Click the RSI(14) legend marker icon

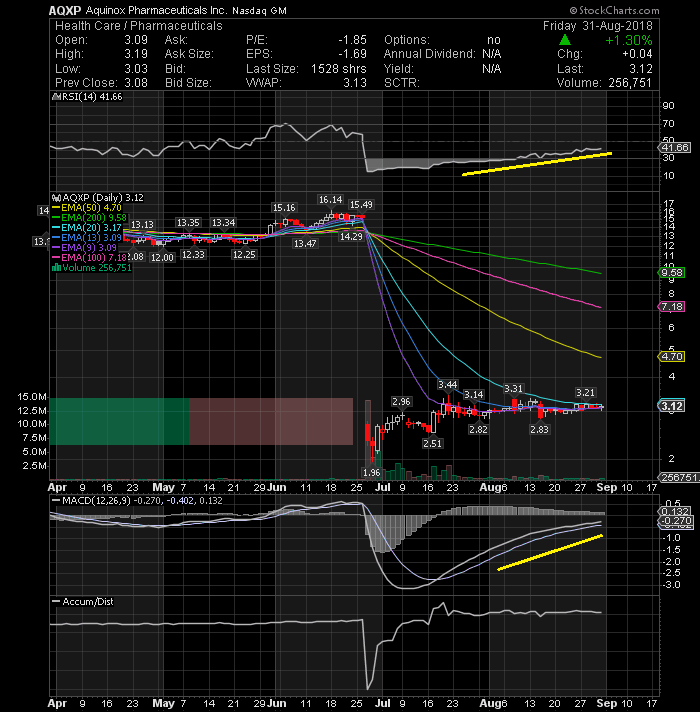coord(56,97)
